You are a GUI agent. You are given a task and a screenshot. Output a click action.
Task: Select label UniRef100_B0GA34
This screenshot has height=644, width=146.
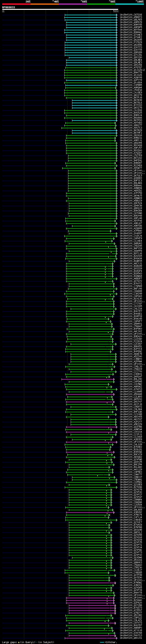[x=131, y=259]
